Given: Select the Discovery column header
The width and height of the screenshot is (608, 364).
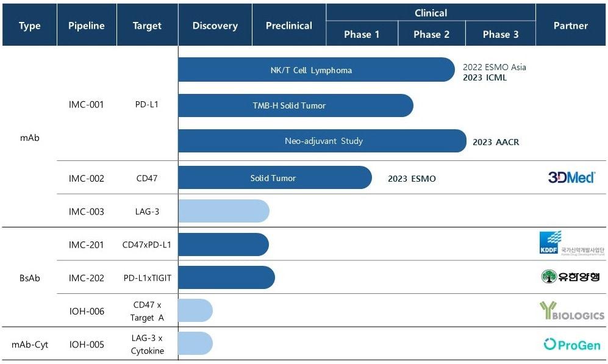Looking at the screenshot, I should click(x=215, y=26).
